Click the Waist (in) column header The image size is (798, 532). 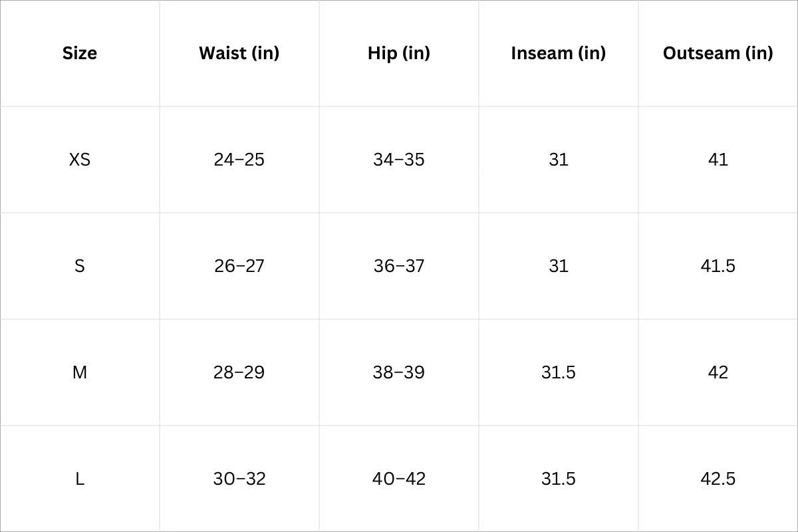239,53
